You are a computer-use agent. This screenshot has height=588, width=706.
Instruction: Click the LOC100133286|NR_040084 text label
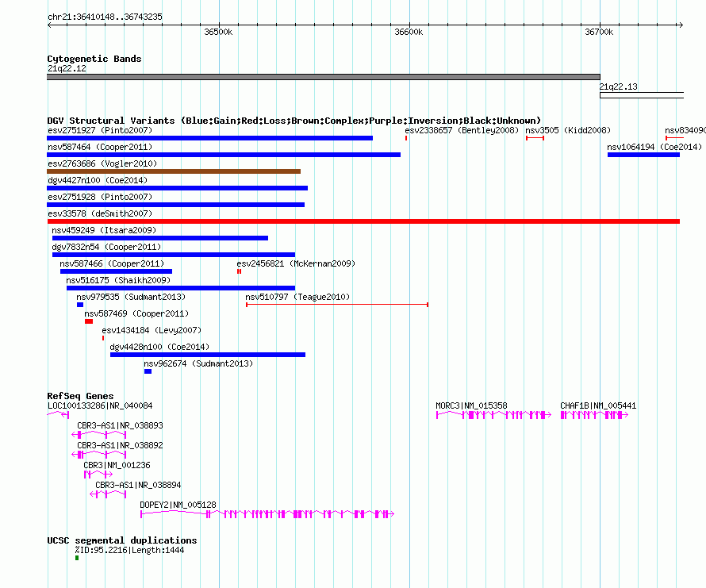[100, 405]
